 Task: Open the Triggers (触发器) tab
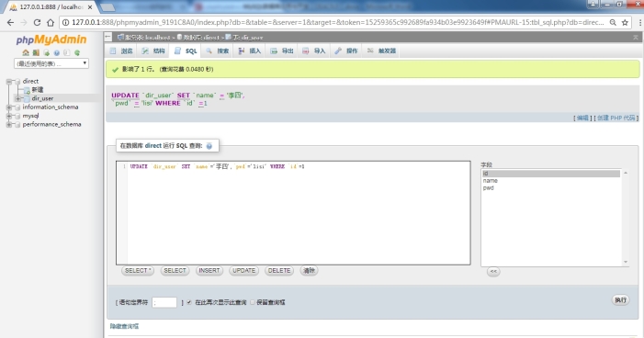coord(381,51)
